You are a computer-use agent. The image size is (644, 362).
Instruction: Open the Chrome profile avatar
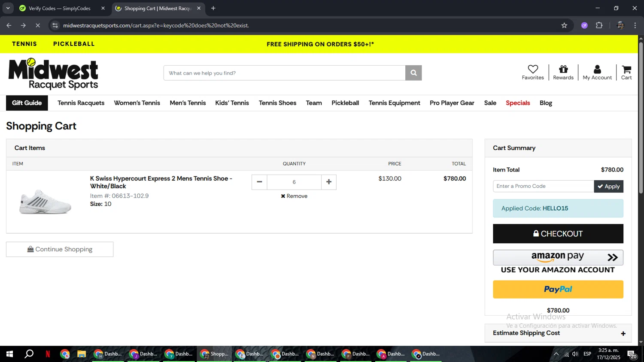tap(620, 25)
